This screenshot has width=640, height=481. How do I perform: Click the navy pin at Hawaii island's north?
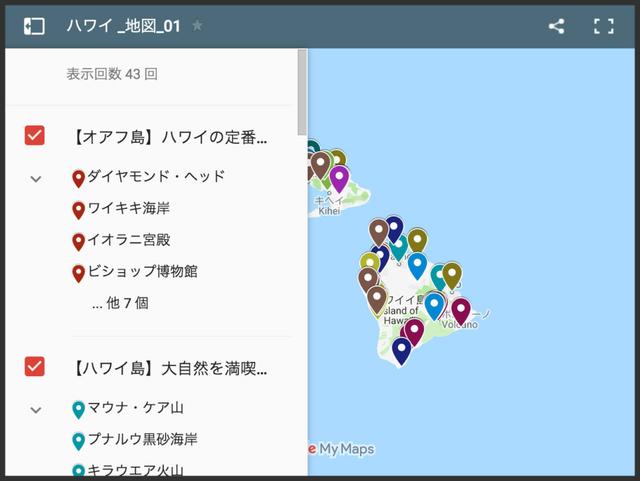tap(394, 230)
